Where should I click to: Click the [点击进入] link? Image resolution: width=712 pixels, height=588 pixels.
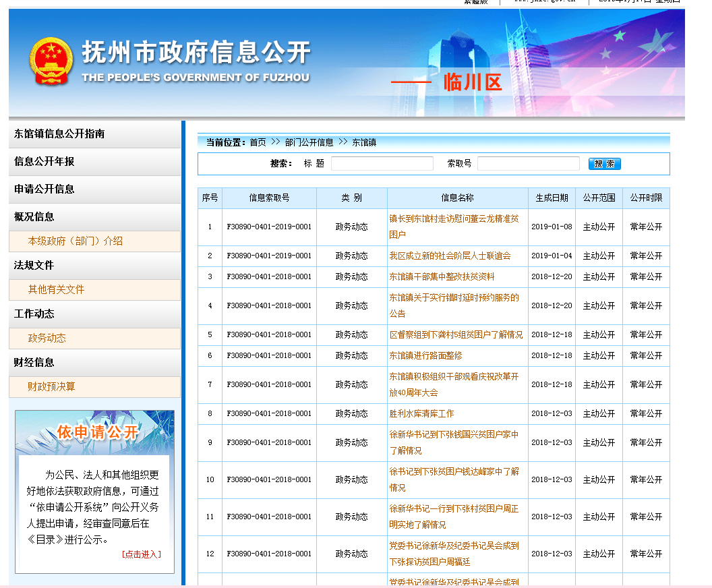(x=141, y=554)
